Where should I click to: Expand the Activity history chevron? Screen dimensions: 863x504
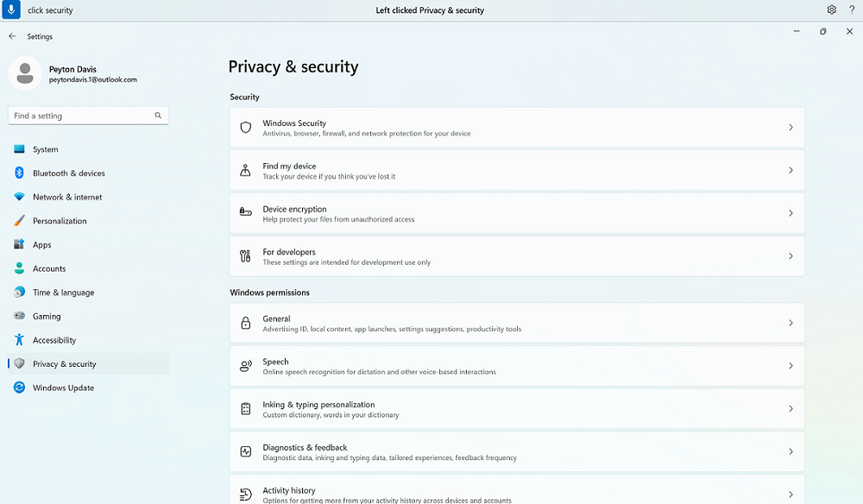coord(791,493)
